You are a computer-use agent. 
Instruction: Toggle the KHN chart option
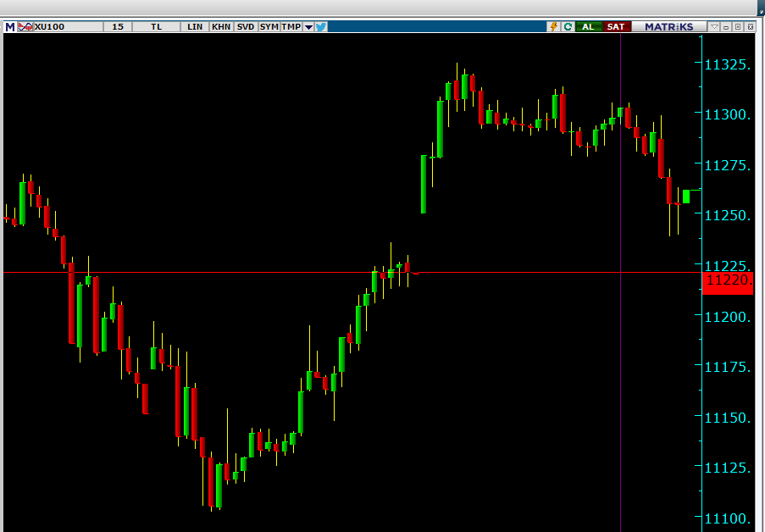pyautogui.click(x=221, y=27)
